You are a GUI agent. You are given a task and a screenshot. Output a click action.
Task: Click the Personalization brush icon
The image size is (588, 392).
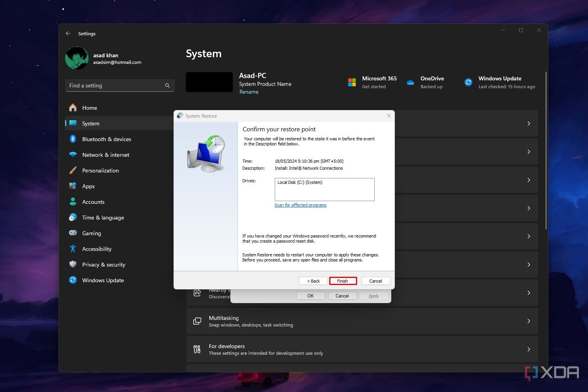[73, 170]
